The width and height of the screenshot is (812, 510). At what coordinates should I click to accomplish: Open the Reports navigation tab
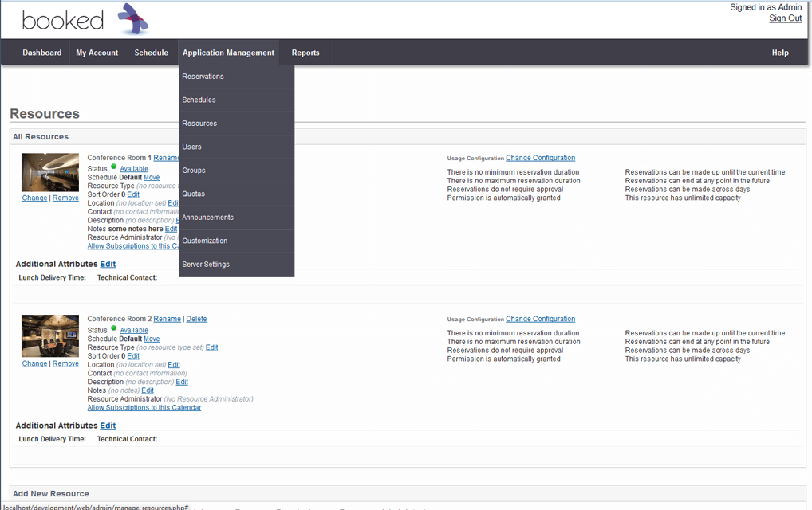click(305, 53)
